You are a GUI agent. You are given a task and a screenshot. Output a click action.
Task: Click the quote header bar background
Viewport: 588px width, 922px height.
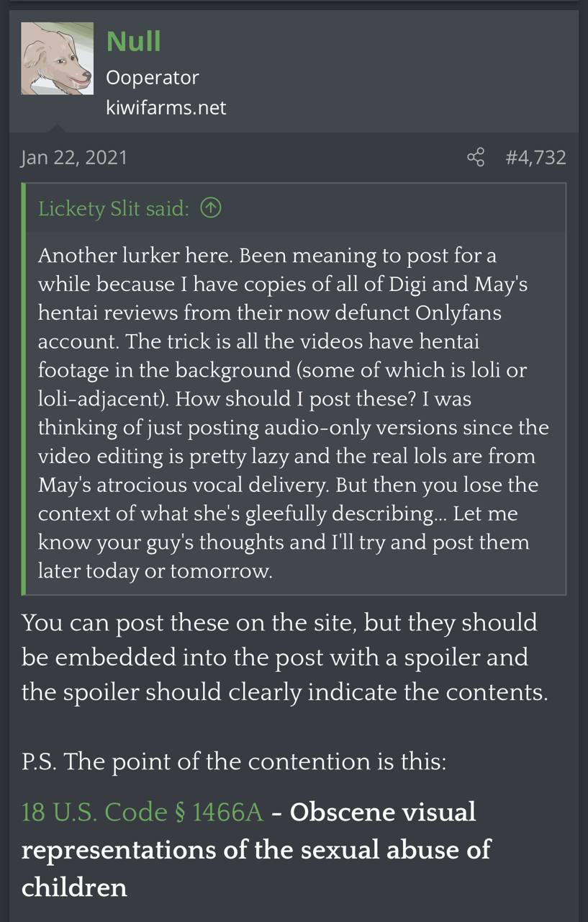pyautogui.click(x=296, y=209)
